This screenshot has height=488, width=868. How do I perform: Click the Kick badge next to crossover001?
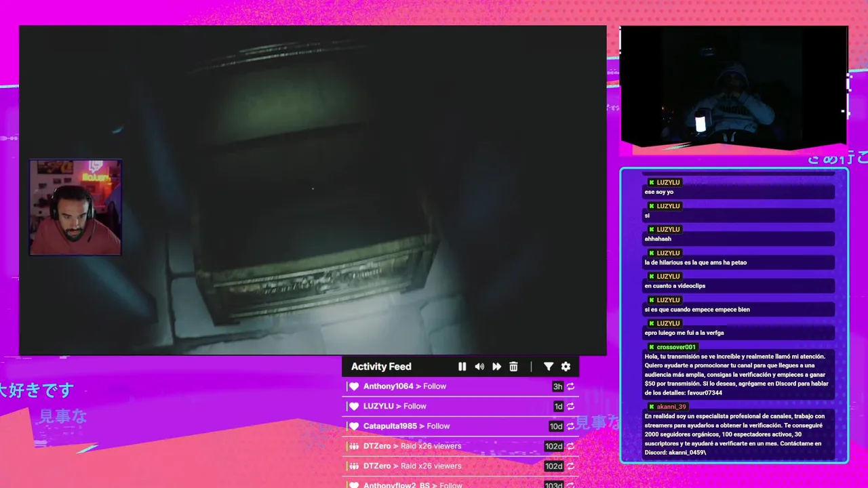[x=652, y=347]
